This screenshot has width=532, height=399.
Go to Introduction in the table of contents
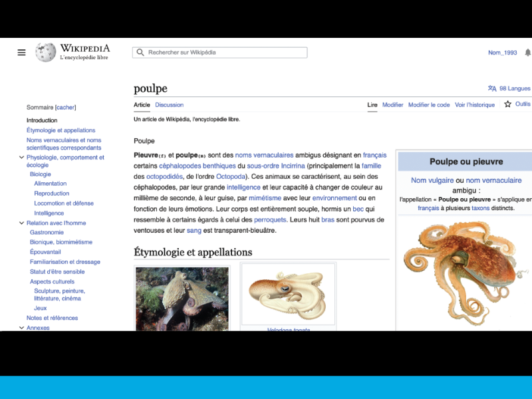[x=42, y=120]
